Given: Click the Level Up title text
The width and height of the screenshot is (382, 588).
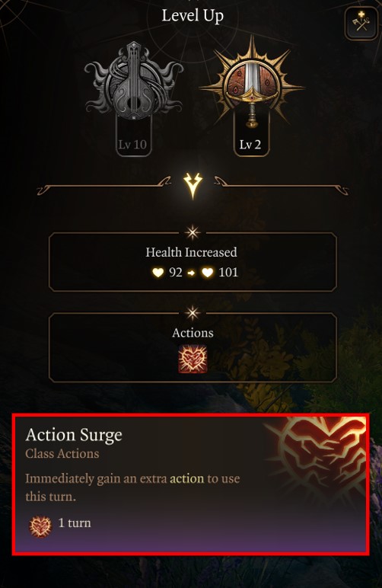Looking at the screenshot, I should point(193,16).
